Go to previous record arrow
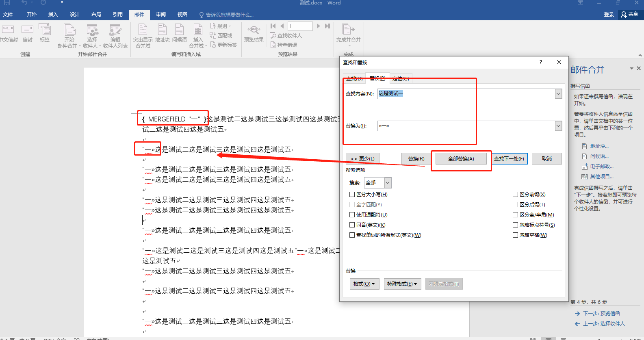Screen dimensions: 644x340 (x=282, y=26)
